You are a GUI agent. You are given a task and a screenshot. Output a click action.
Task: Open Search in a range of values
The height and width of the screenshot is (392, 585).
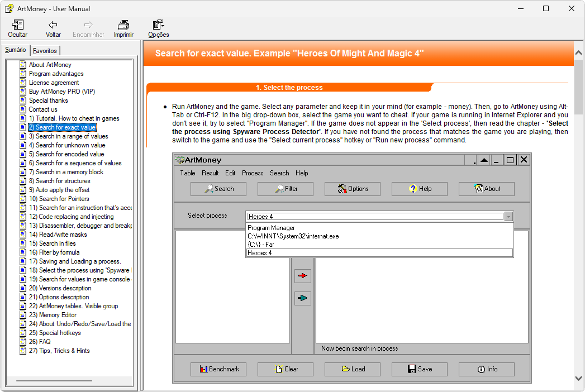pyautogui.click(x=69, y=136)
